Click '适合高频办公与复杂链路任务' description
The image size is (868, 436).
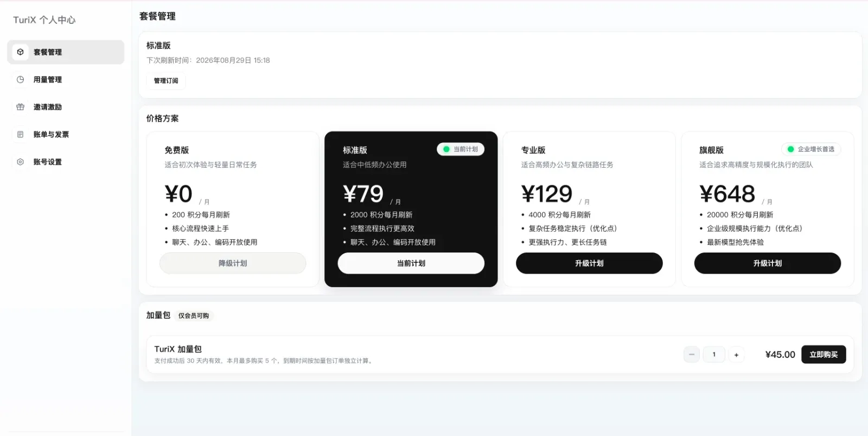[x=567, y=165]
